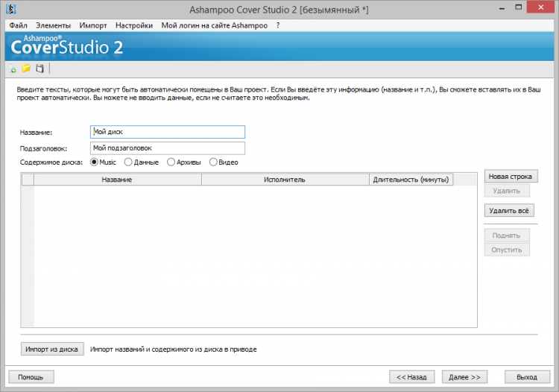
Task: Click the Новая строка button
Action: pyautogui.click(x=511, y=177)
